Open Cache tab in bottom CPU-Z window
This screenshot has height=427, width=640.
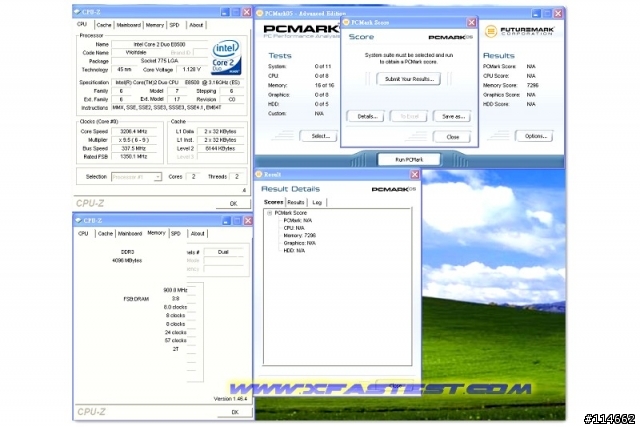pos(105,234)
